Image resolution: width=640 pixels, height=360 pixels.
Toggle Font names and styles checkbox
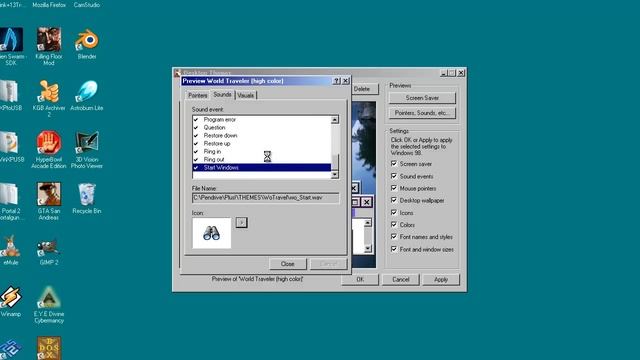click(x=394, y=236)
